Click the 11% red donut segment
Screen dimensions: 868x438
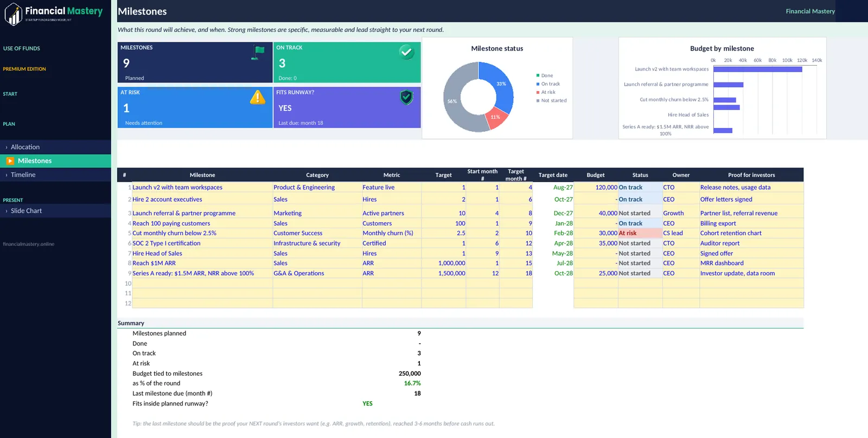click(495, 118)
